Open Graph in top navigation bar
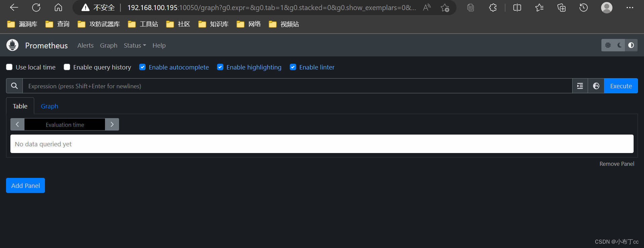Viewport: 644px width, 248px height. (x=109, y=45)
